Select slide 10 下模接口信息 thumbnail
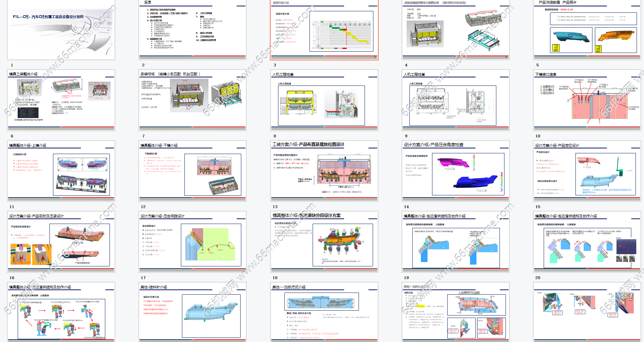 pyautogui.click(x=587, y=100)
